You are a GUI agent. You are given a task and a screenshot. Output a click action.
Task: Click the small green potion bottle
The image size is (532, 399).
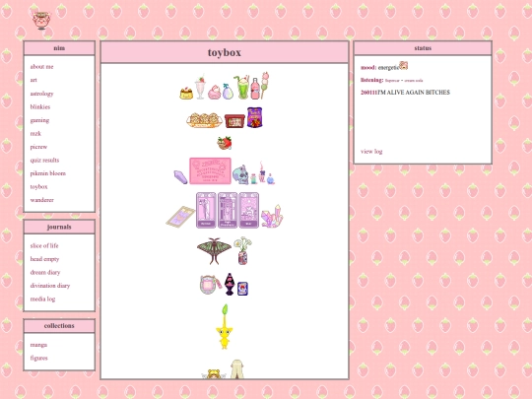[x=253, y=178]
